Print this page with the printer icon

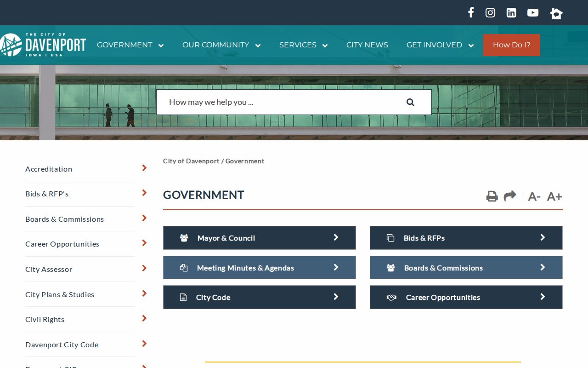pos(492,196)
